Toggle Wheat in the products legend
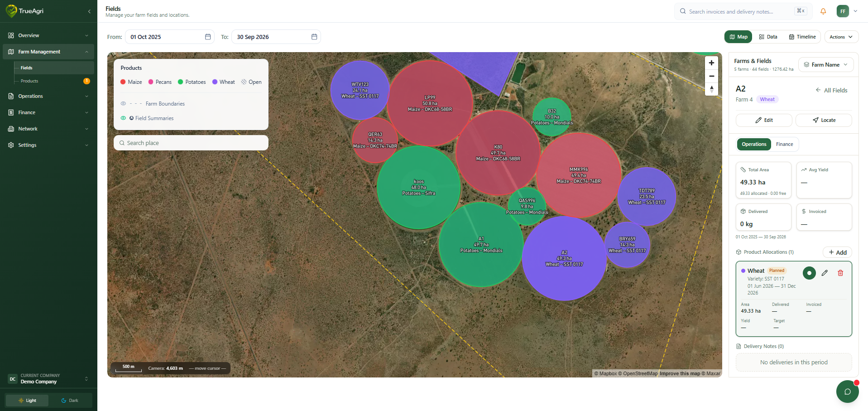 (x=224, y=82)
